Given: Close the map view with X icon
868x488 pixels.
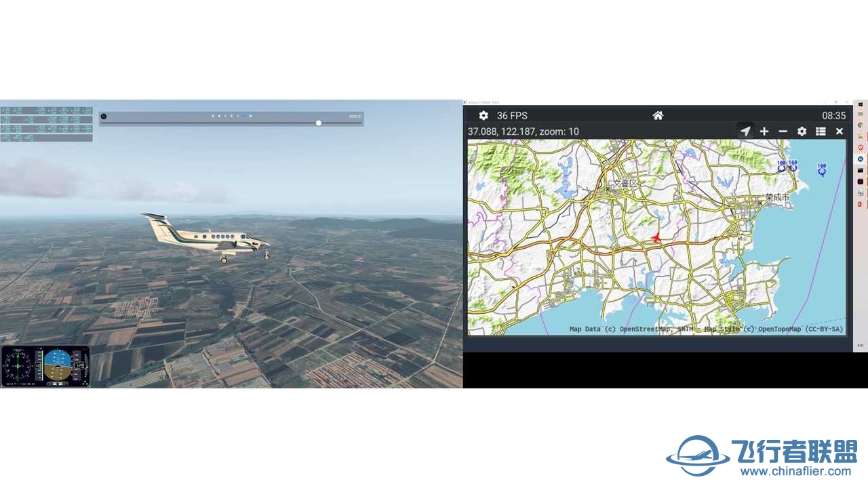Looking at the screenshot, I should (x=840, y=131).
